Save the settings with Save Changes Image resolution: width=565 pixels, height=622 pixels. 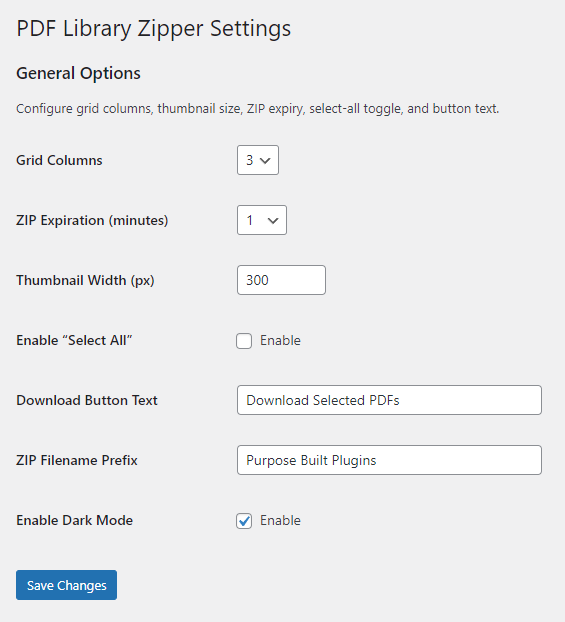[66, 585]
